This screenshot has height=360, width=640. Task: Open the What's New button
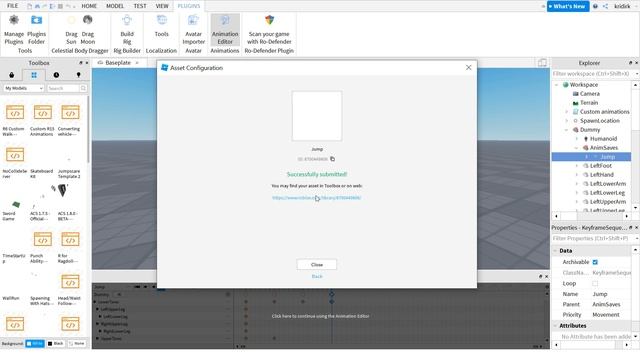click(x=568, y=6)
